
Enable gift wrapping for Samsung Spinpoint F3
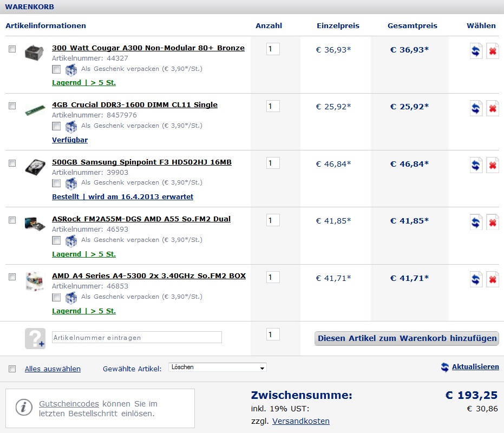coord(56,183)
